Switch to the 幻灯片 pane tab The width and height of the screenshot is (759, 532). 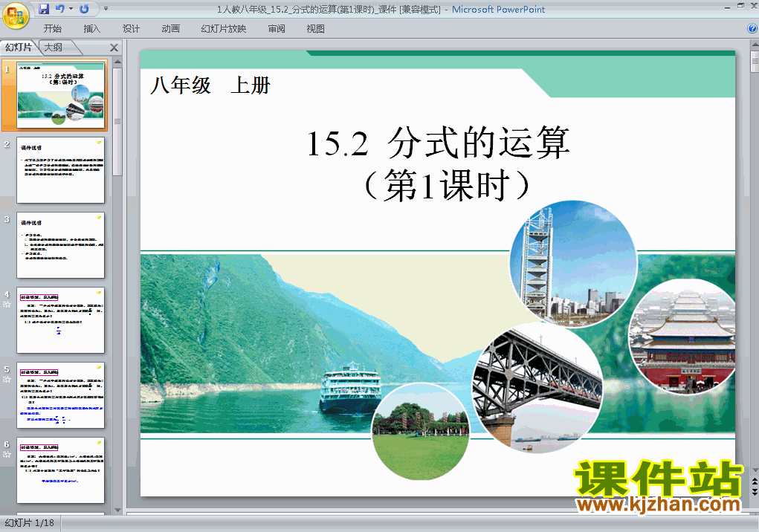(19, 48)
